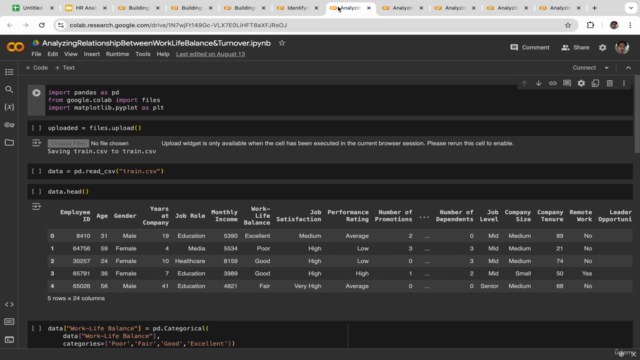Run the data.head() cell
The height and width of the screenshot is (360, 640).
(x=36, y=192)
